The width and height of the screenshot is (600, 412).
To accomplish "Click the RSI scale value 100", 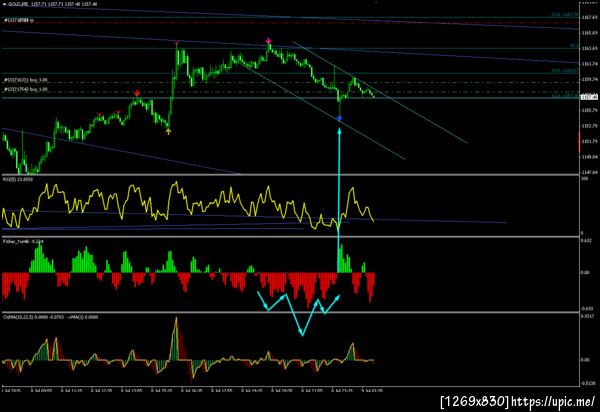I will tap(584, 179).
